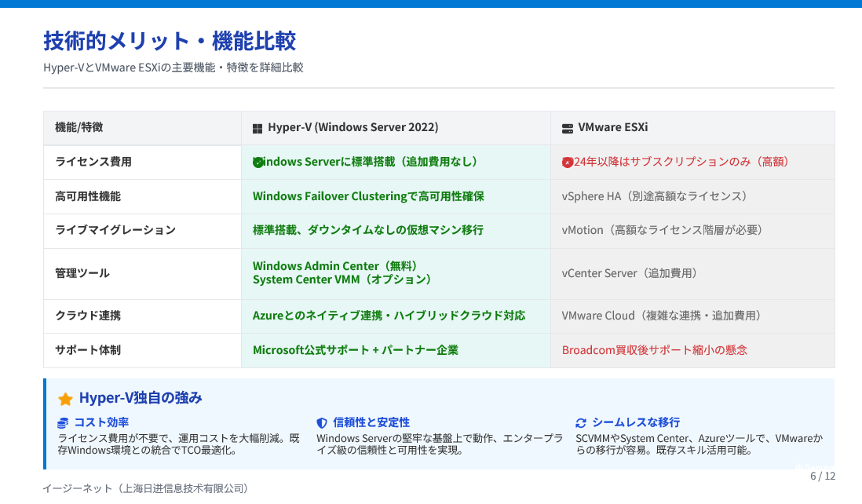
Task: Click the paragraph starting SCVMMやSystem Center
Action: tap(699, 444)
